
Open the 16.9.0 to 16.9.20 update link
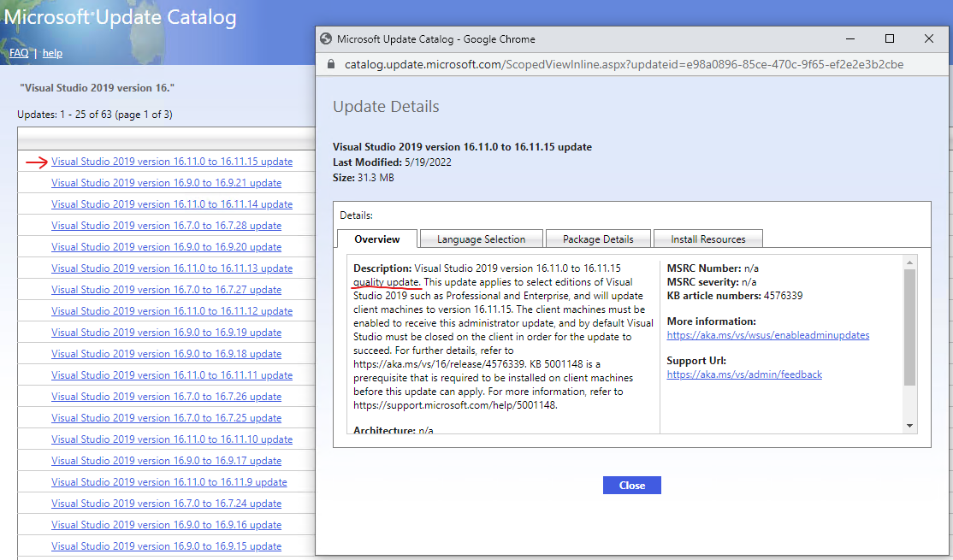tap(167, 247)
